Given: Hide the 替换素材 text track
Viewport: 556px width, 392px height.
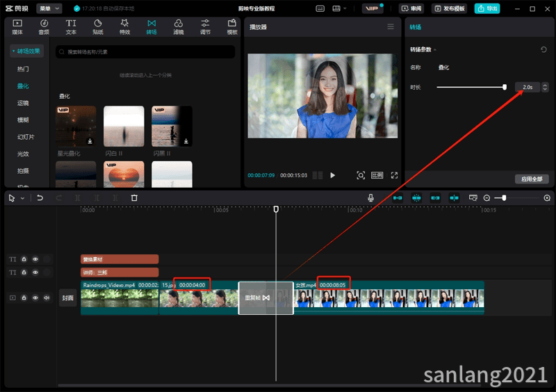Looking at the screenshot, I should (x=35, y=259).
